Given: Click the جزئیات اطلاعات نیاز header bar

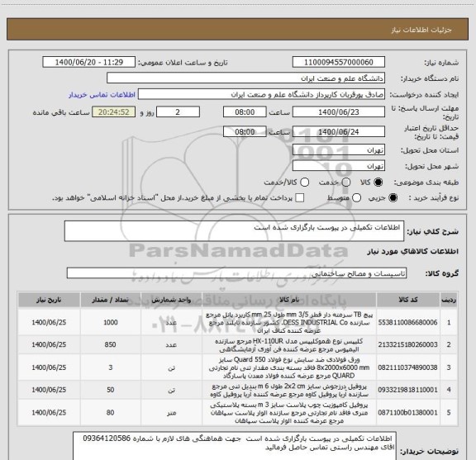Looking at the screenshot, I should click(x=237, y=30).
